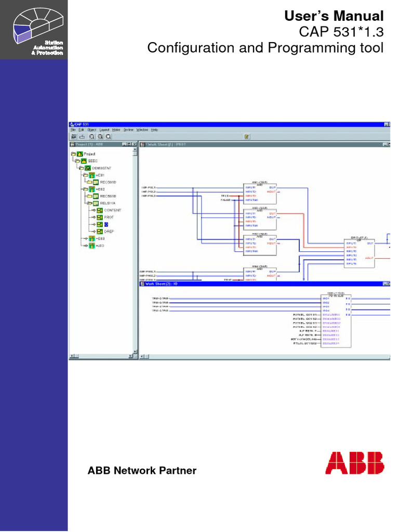The width and height of the screenshot is (399, 532).
Task: Click the Project tree scrollbar down arrow
Action: point(135,352)
